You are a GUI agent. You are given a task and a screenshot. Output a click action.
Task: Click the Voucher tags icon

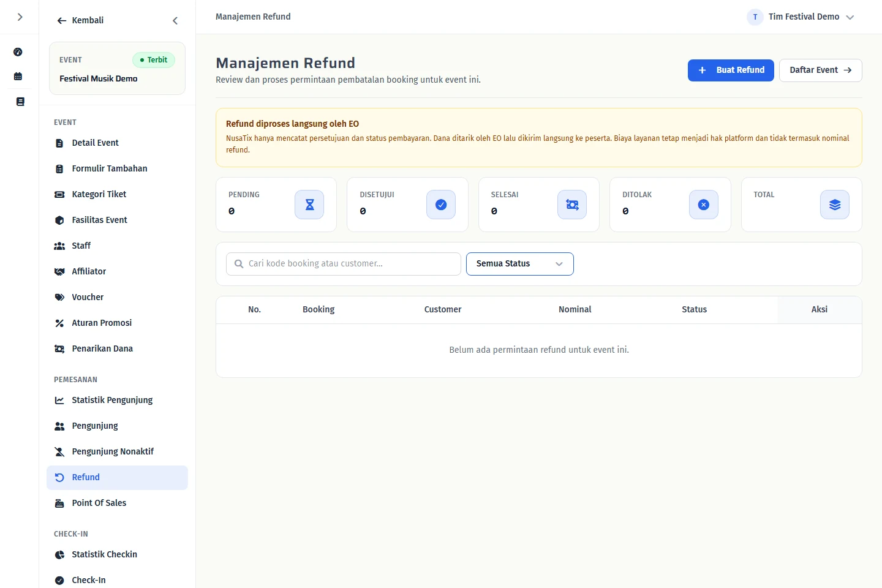(x=59, y=298)
